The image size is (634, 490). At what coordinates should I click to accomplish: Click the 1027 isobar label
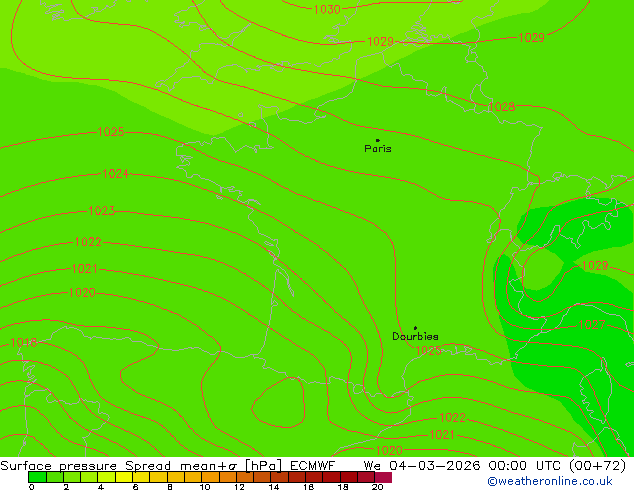point(592,325)
